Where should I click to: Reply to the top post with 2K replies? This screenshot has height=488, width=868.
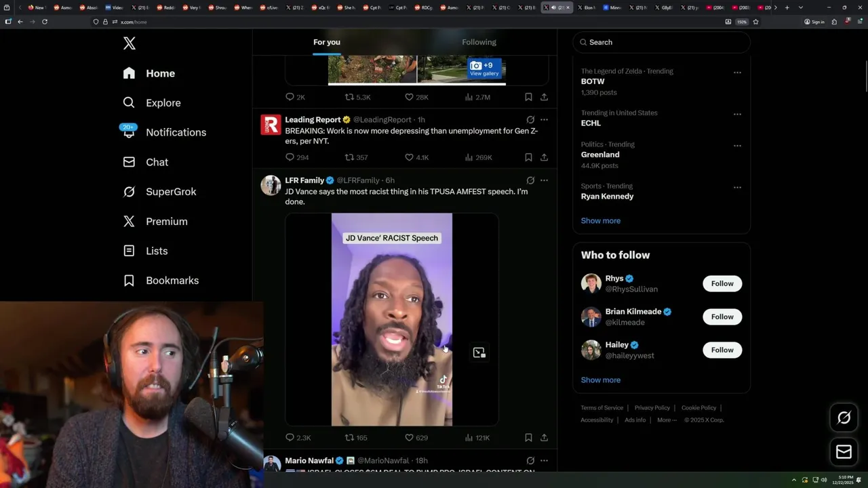[296, 97]
